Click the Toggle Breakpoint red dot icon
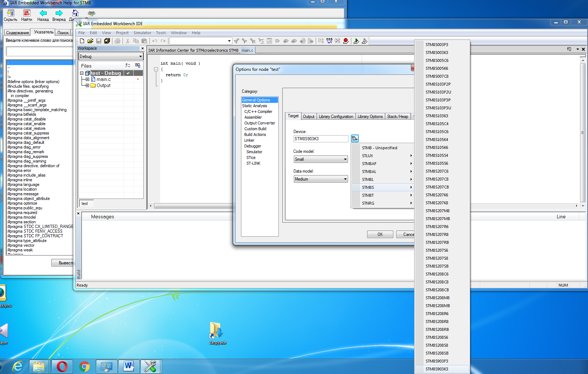 (x=346, y=41)
